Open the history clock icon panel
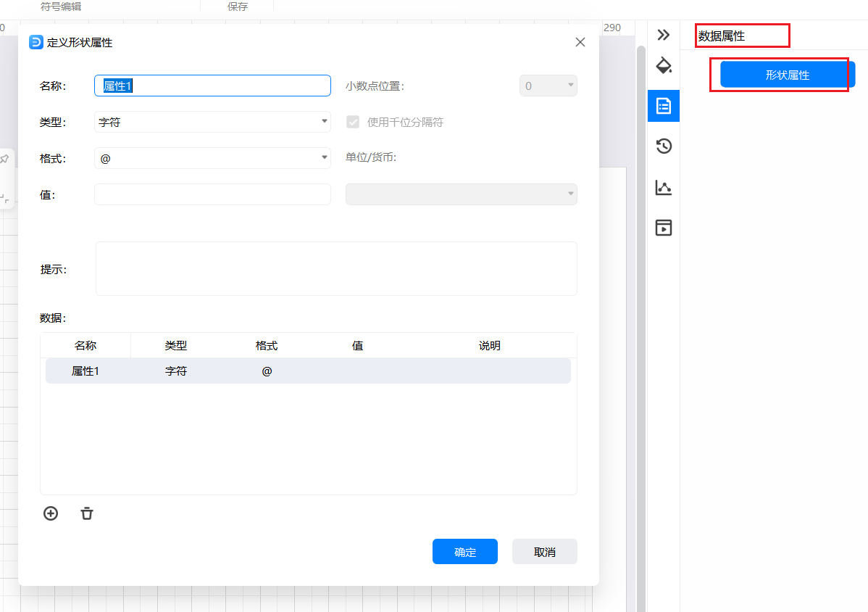Image resolution: width=868 pixels, height=612 pixels. [x=664, y=146]
